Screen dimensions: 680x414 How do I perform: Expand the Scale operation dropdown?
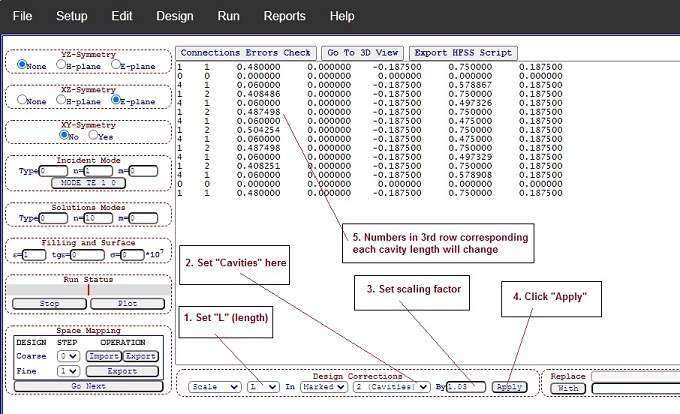click(x=213, y=386)
